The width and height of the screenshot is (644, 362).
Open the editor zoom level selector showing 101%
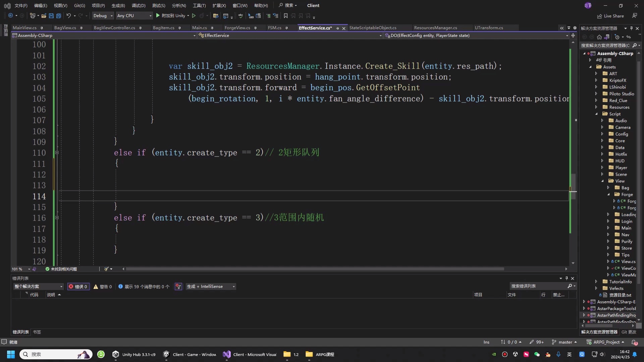(19, 269)
